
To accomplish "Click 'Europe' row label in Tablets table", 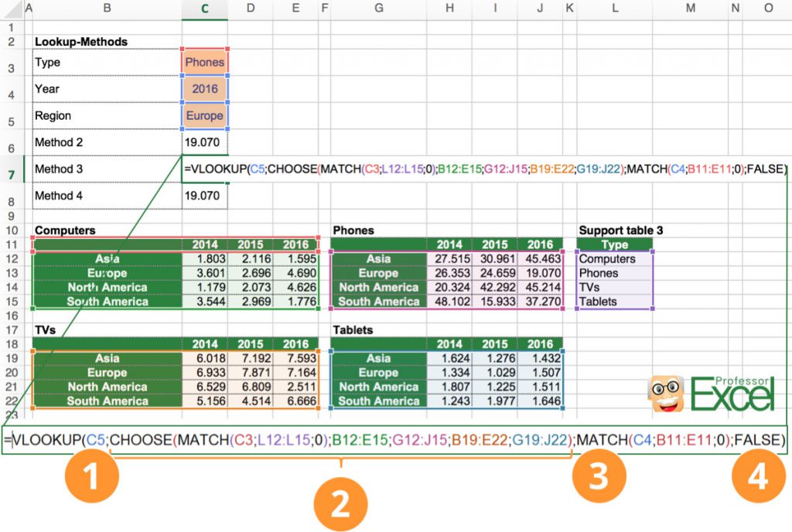I will point(378,373).
